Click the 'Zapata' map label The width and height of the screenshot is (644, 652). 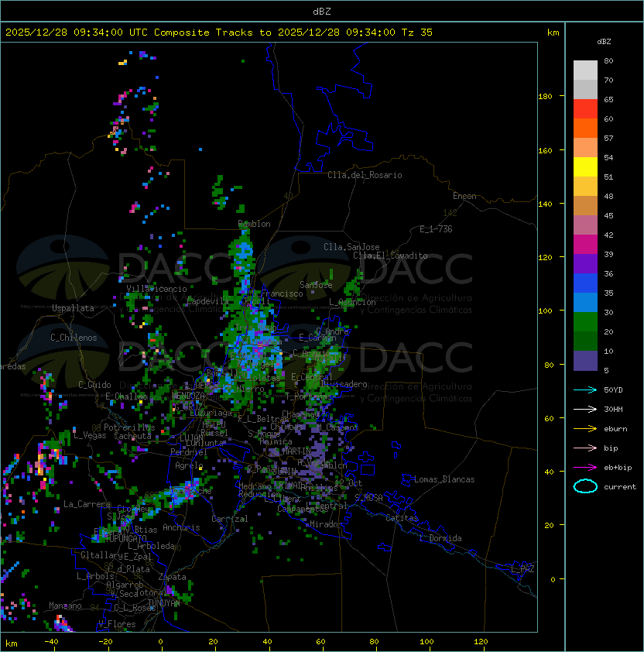pyautogui.click(x=172, y=577)
